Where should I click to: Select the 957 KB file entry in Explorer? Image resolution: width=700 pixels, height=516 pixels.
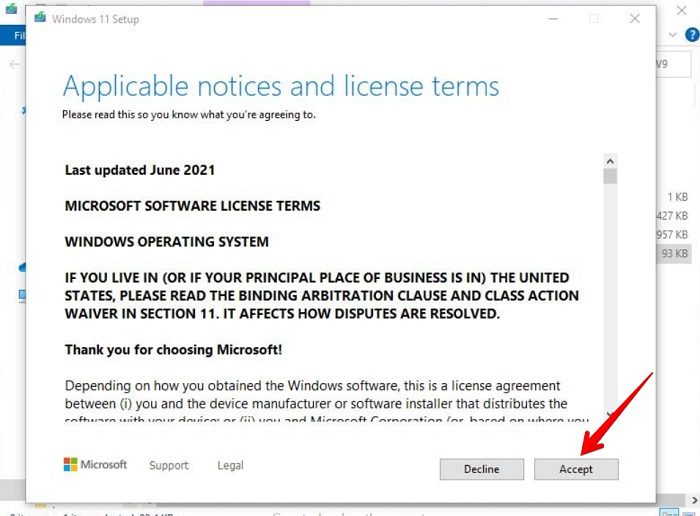pos(672,234)
